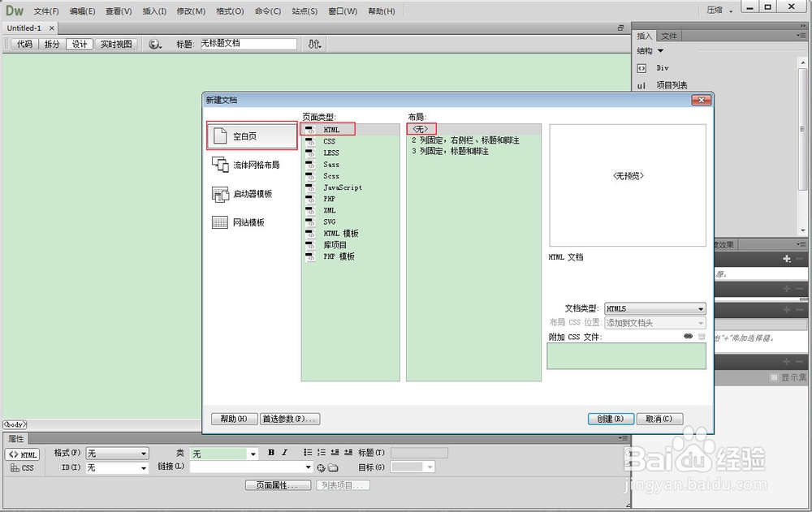812x512 pixels.
Task: Click the attach CSS file link icon
Action: 688,335
